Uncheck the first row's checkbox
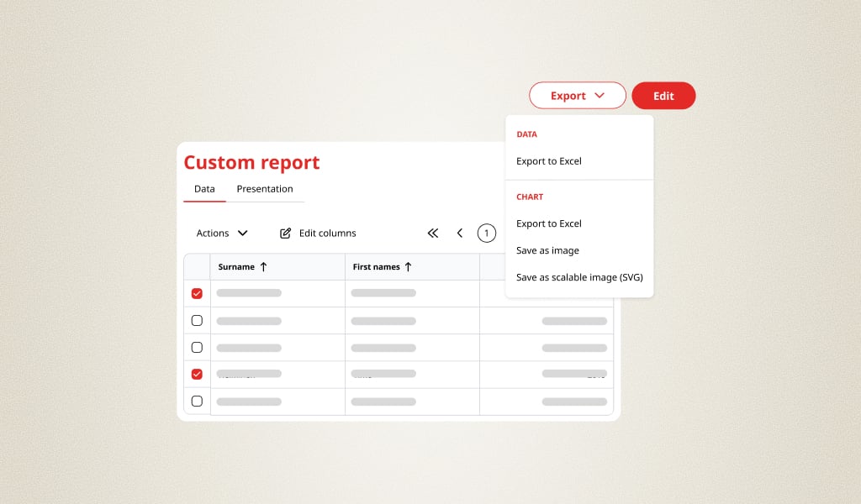Image resolution: width=861 pixels, height=504 pixels. pos(196,293)
